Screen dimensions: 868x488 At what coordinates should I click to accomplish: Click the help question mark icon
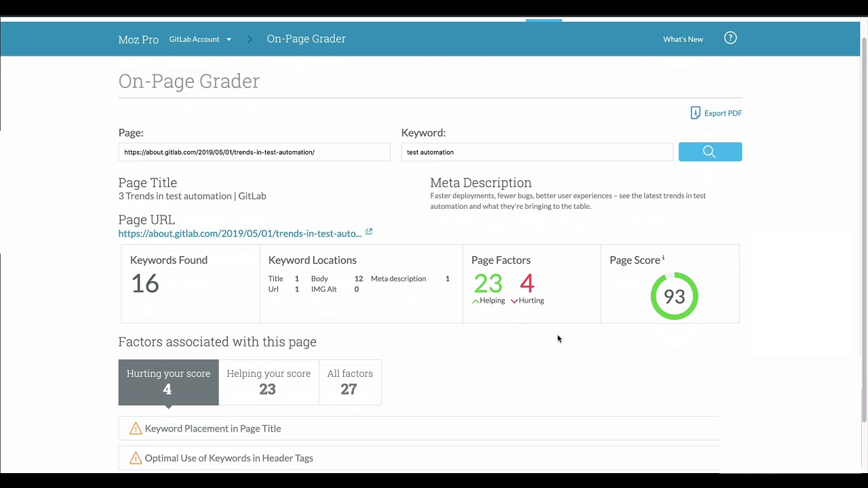click(x=730, y=38)
